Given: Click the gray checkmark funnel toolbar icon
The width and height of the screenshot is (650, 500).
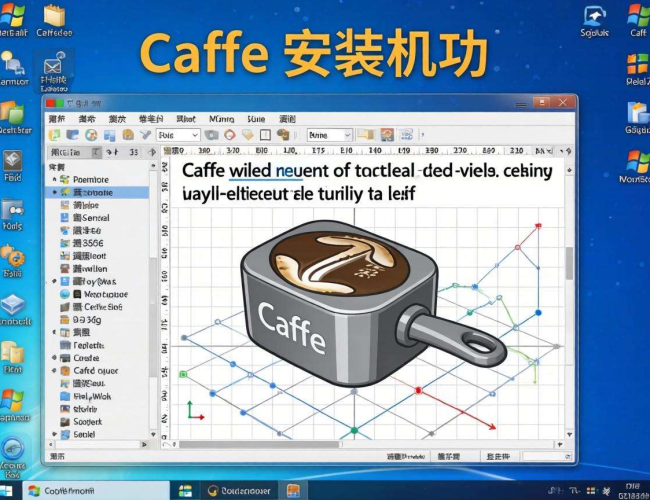Looking at the screenshot, I should (145, 134).
